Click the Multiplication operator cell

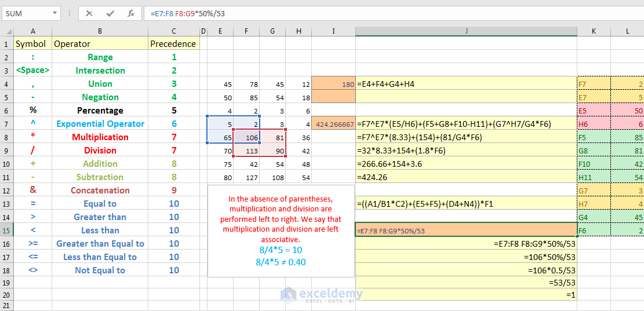pyautogui.click(x=100, y=137)
